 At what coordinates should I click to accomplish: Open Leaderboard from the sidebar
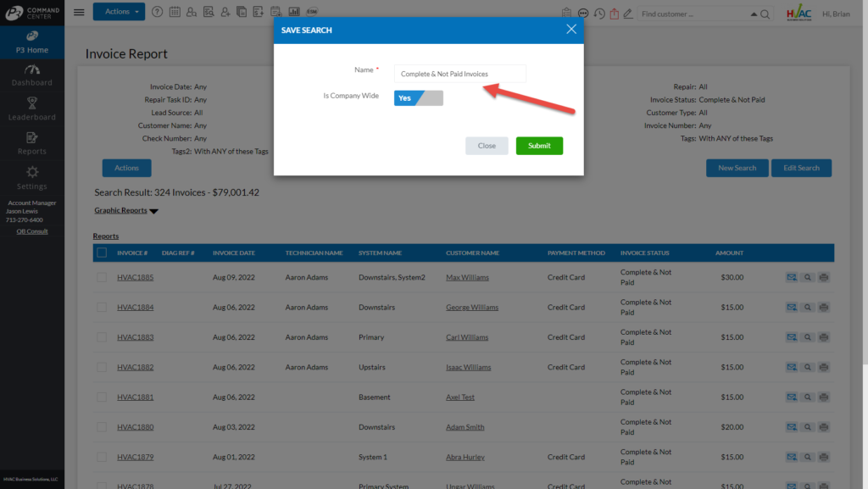[31, 108]
